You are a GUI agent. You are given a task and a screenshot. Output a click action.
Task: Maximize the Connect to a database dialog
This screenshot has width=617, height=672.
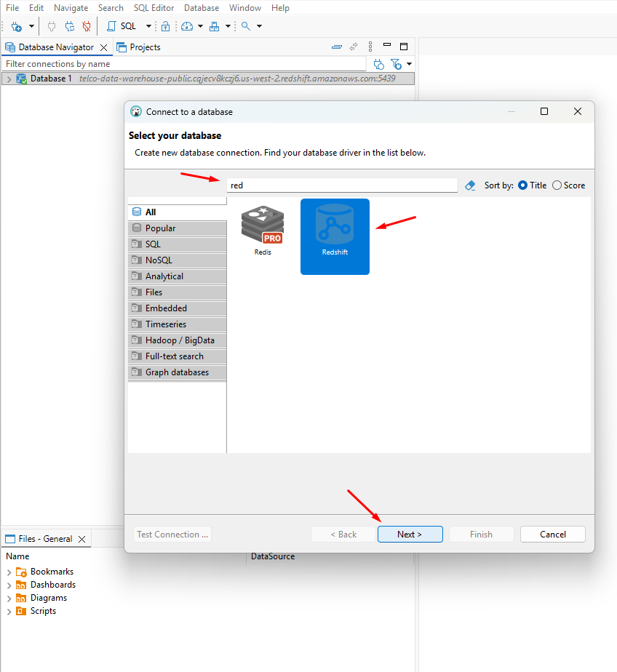click(544, 111)
